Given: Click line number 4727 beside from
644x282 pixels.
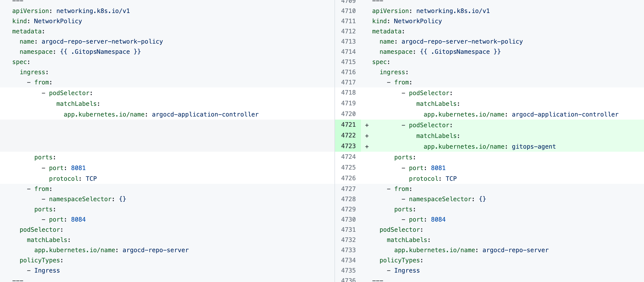Looking at the screenshot, I should coord(348,189).
